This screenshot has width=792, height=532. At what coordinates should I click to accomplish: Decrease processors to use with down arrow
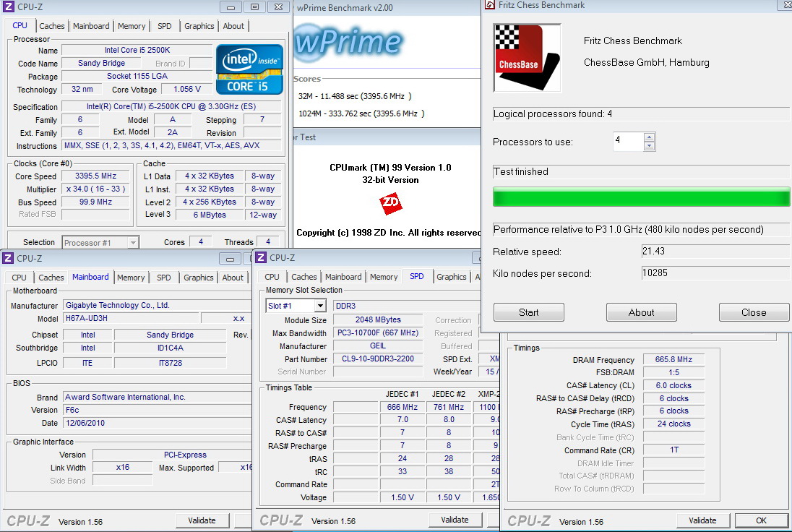(x=650, y=146)
